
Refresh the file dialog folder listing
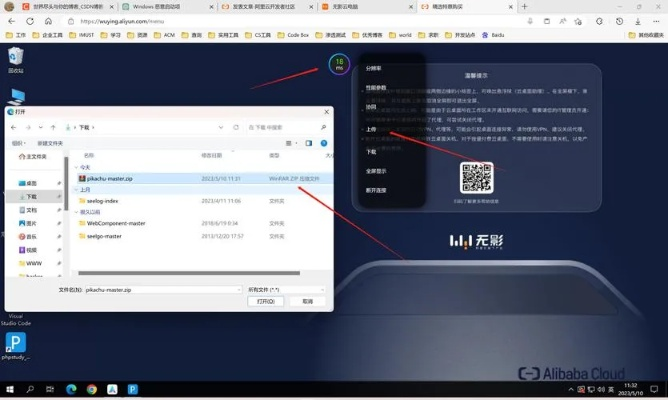(x=236, y=127)
